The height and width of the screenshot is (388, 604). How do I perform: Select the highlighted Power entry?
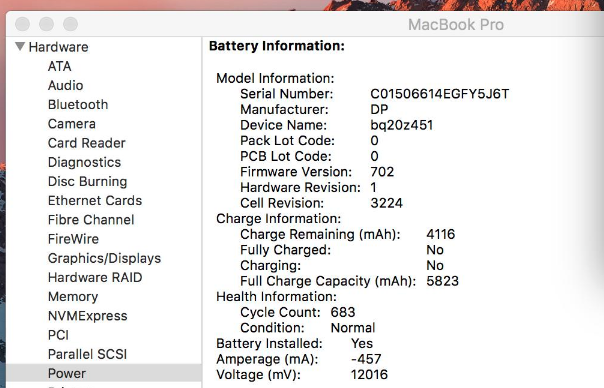click(104, 373)
